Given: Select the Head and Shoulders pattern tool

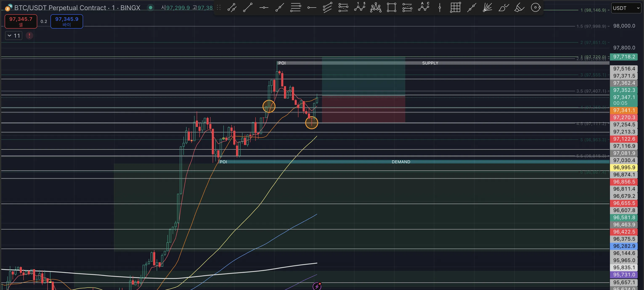Looking at the screenshot, I should click(375, 8).
